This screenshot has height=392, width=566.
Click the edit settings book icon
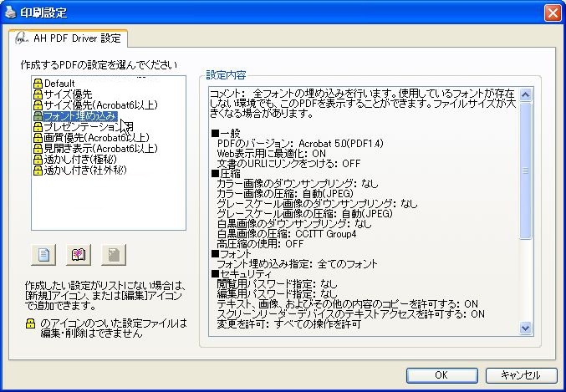[79, 255]
